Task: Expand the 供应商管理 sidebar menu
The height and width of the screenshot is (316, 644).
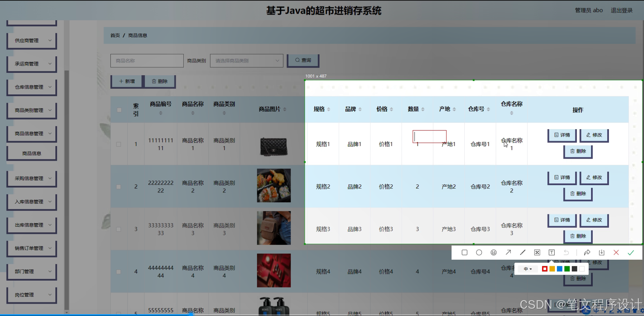Action: point(31,41)
